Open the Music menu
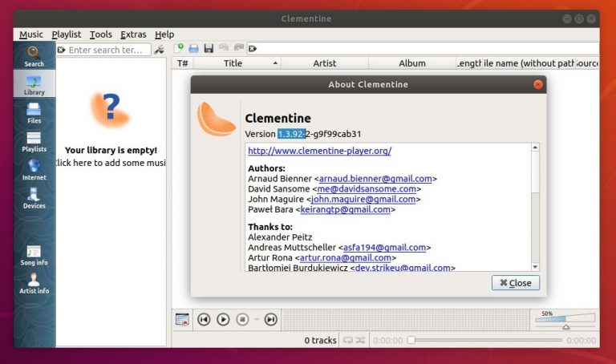 tap(31, 34)
